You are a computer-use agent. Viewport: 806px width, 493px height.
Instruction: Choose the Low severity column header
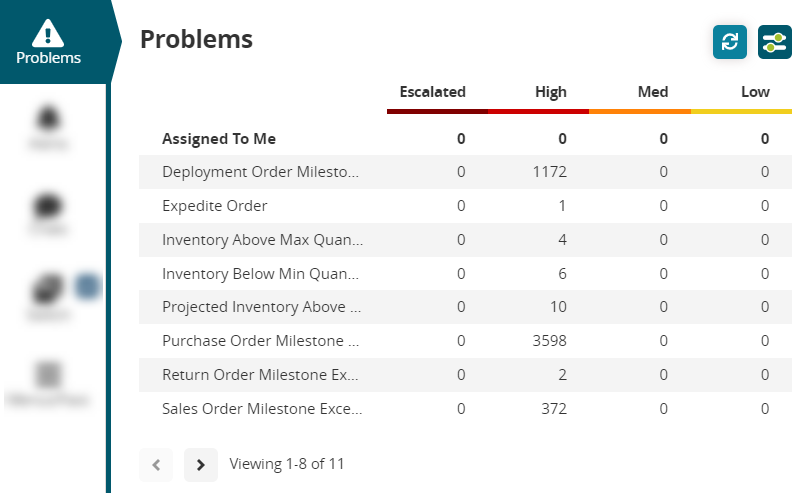(x=755, y=92)
